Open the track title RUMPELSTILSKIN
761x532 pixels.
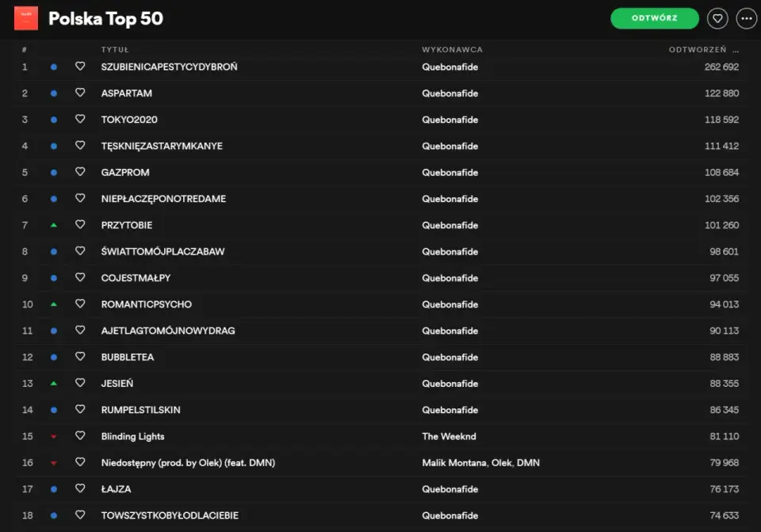click(141, 410)
